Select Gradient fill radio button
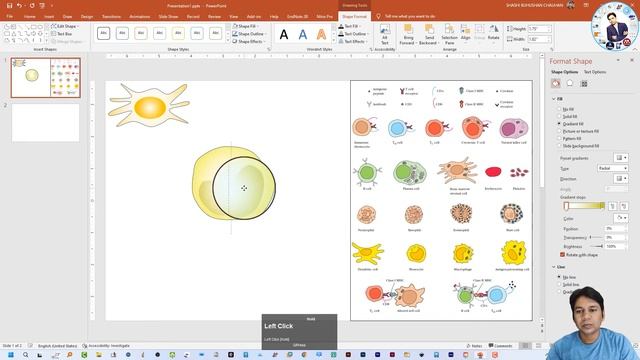640x360 pixels. pos(560,124)
